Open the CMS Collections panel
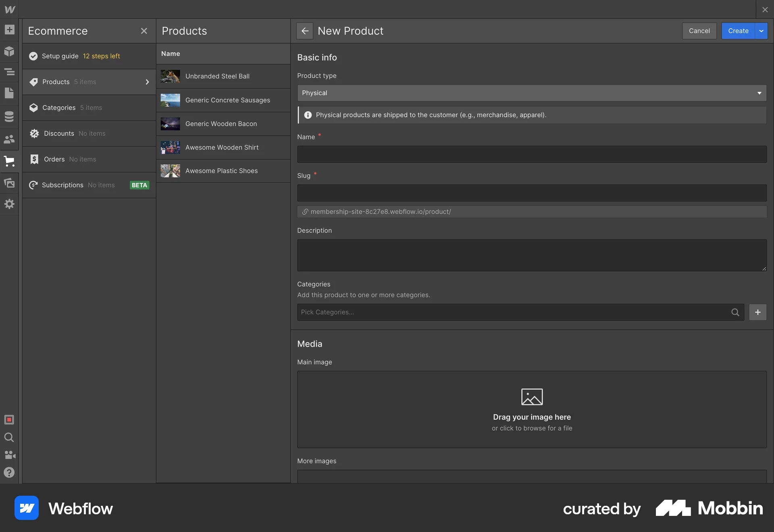Screen dimensions: 774x532 pos(9,116)
